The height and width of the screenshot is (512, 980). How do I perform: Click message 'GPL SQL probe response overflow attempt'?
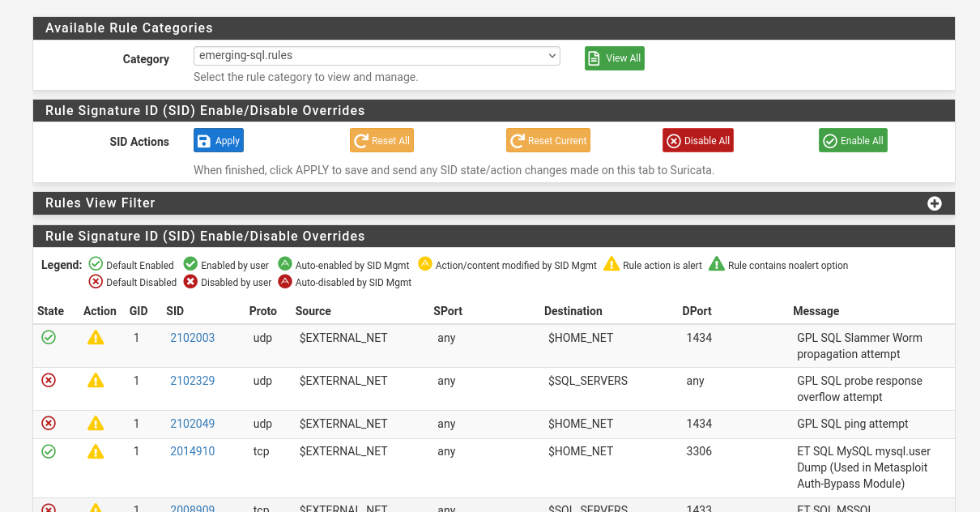(859, 389)
